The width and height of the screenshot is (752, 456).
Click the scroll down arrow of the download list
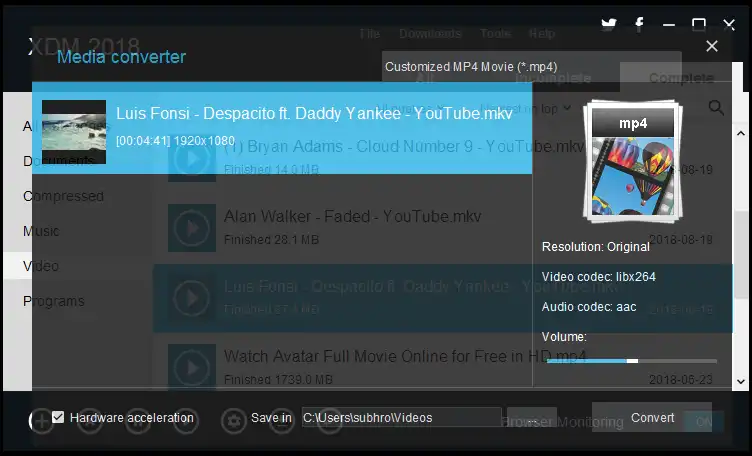tap(740, 382)
